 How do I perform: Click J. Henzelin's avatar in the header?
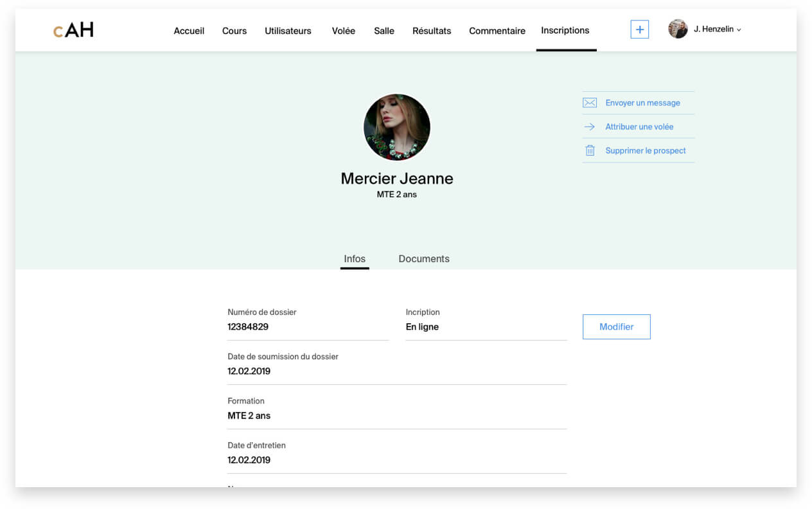[x=678, y=29]
